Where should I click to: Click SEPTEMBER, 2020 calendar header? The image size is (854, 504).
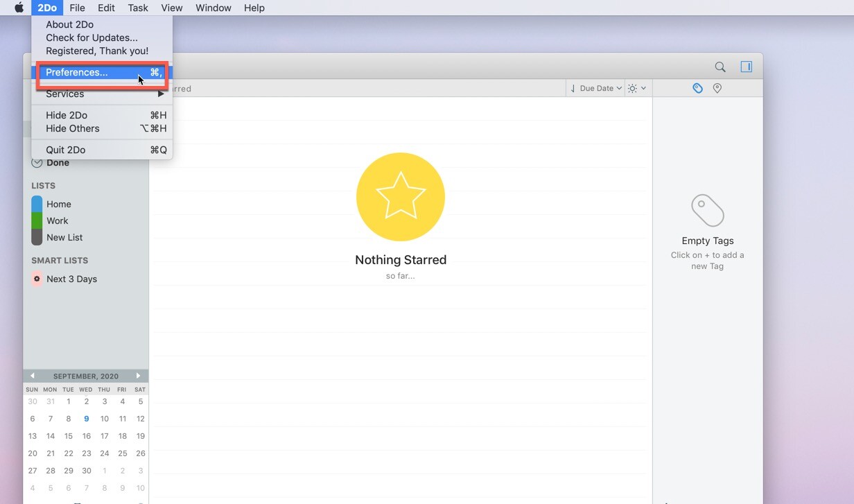(x=86, y=376)
